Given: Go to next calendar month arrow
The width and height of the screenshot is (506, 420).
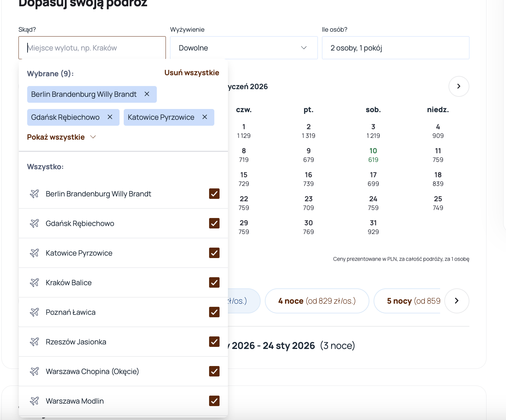Looking at the screenshot, I should [x=459, y=86].
